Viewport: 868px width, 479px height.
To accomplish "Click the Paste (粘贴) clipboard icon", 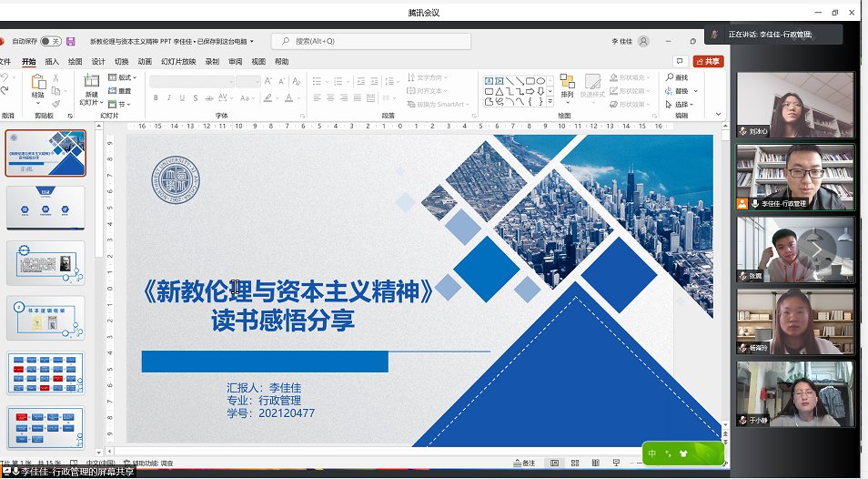I will point(37,86).
